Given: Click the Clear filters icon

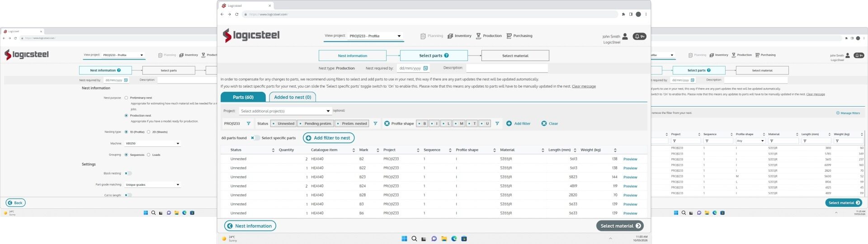Looking at the screenshot, I should (544, 123).
